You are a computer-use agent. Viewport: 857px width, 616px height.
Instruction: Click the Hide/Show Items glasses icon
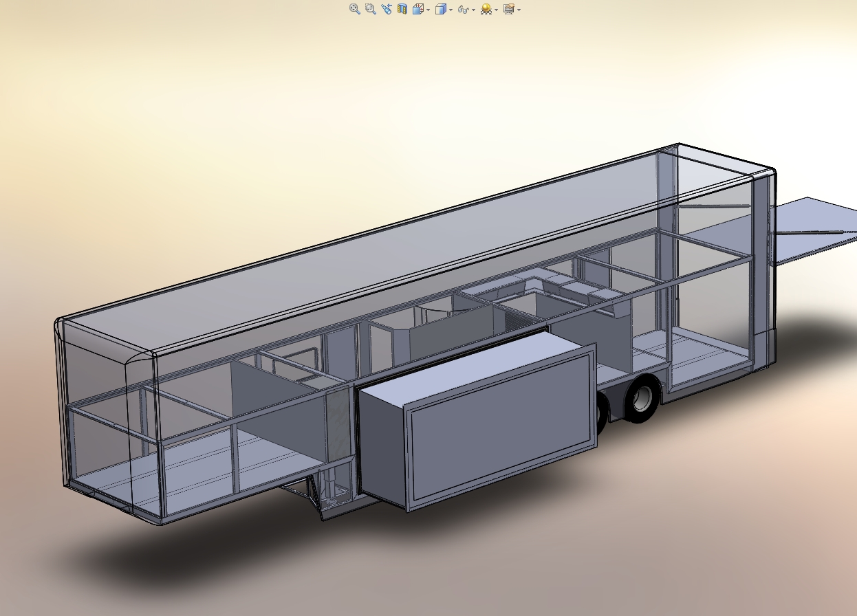point(464,10)
